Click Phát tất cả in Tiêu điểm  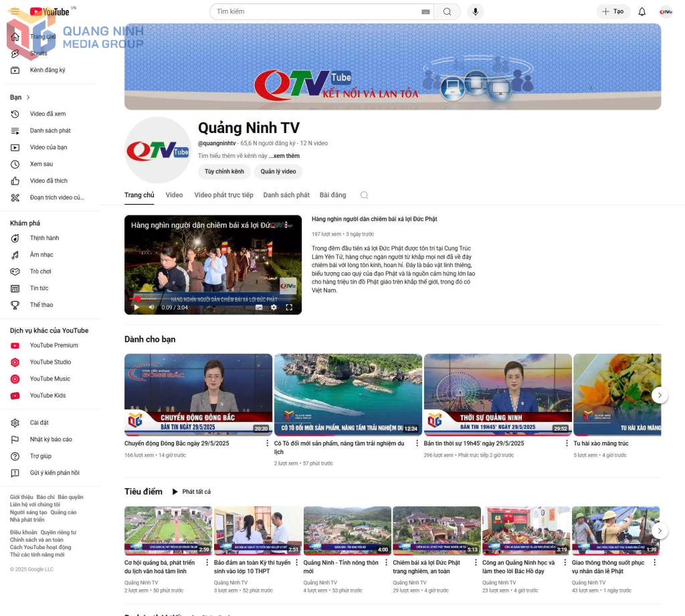pos(191,492)
